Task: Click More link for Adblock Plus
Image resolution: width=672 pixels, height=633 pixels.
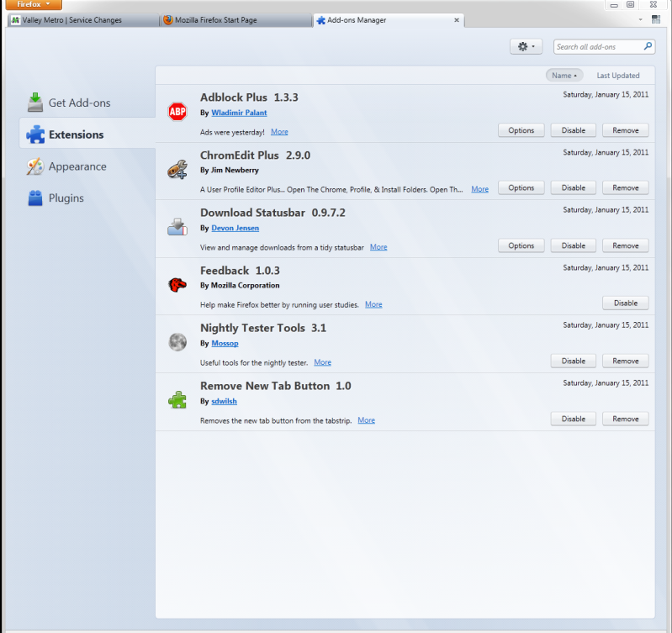Action: click(x=279, y=131)
